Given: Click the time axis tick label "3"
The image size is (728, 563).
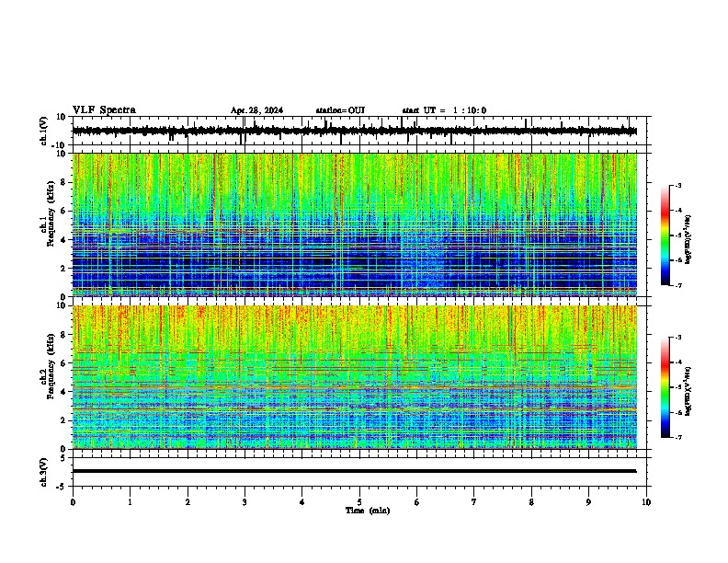Looking at the screenshot, I should (x=245, y=502).
